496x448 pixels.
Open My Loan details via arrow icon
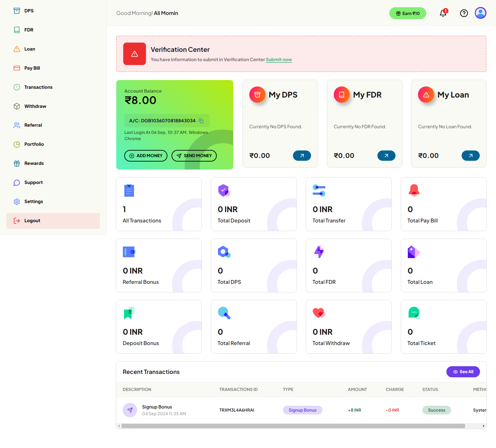pos(470,155)
